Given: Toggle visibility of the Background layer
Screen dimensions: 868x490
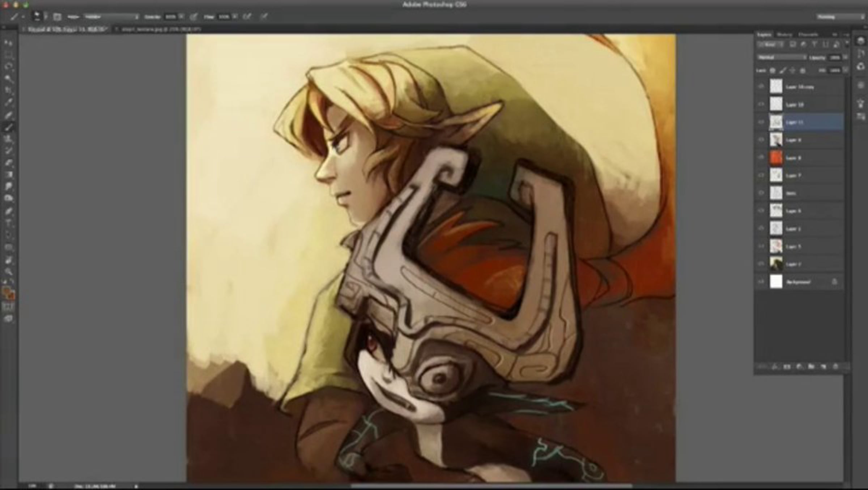Looking at the screenshot, I should (761, 282).
